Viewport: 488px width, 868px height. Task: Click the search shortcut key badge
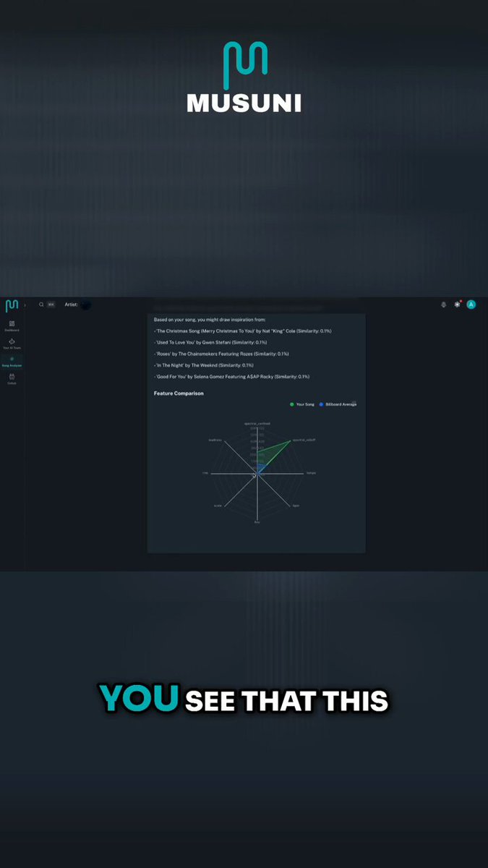pyautogui.click(x=51, y=305)
